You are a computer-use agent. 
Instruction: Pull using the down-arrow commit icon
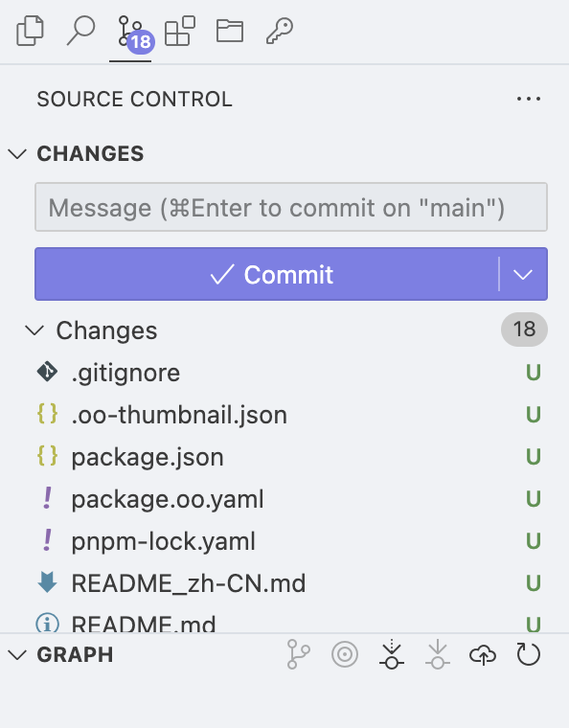[437, 654]
